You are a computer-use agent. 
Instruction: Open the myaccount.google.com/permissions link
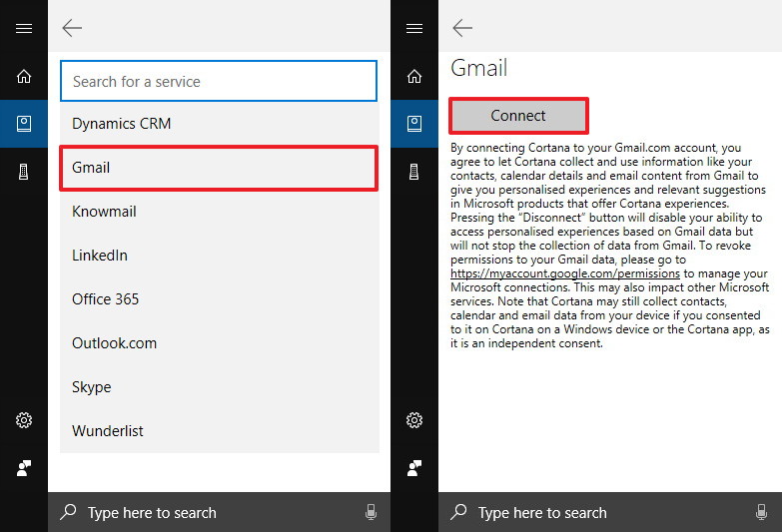[565, 273]
